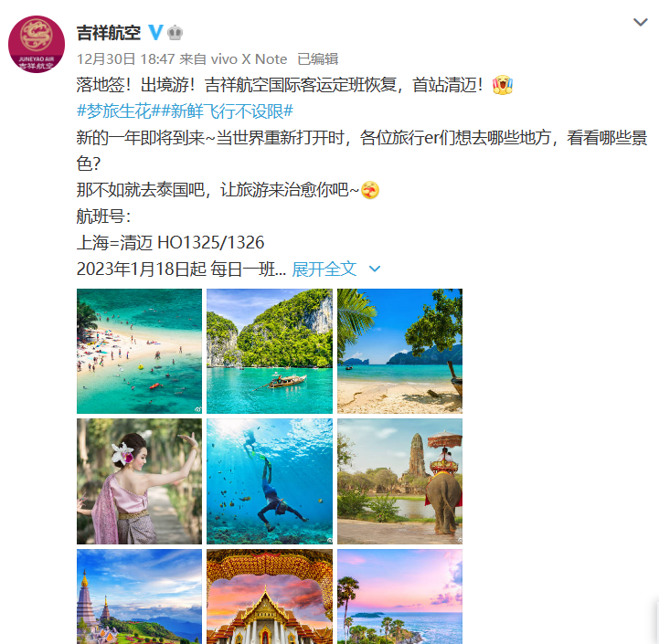Click the post timestamp 12月30日 18:47

pyautogui.click(x=125, y=59)
